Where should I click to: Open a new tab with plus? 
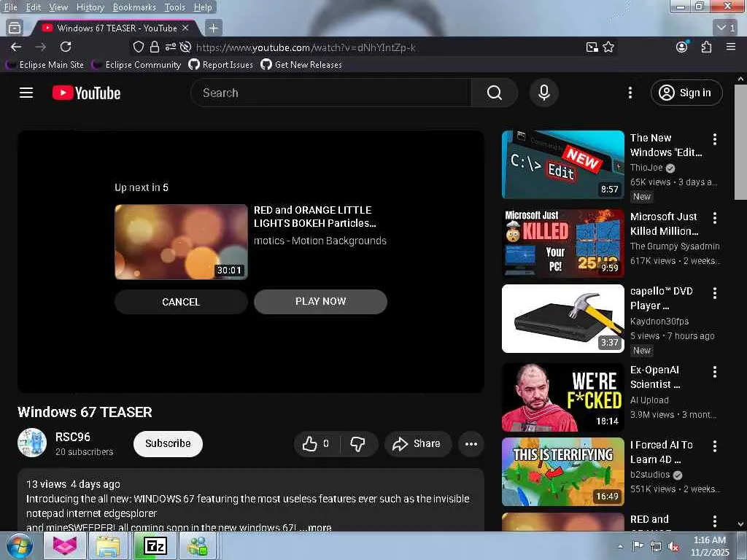[x=214, y=28]
